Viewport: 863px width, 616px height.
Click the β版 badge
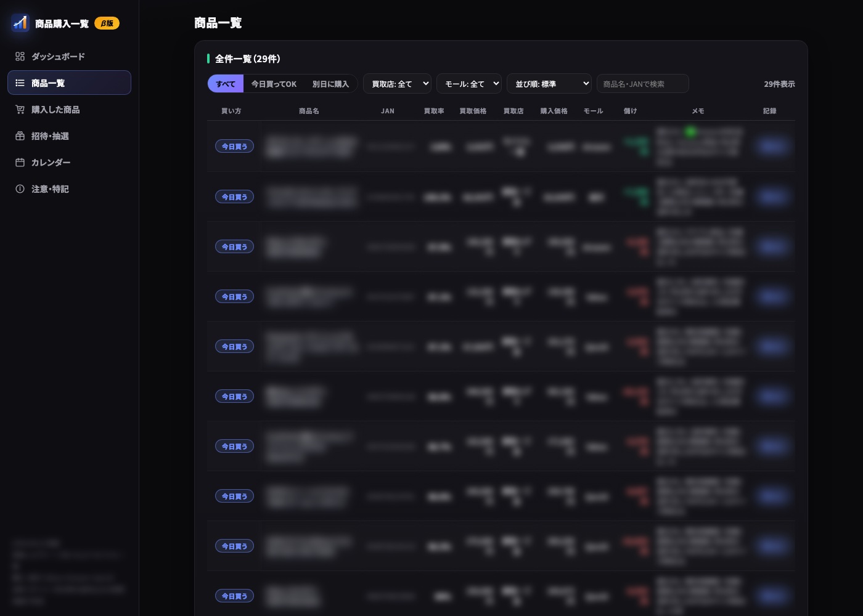[107, 23]
